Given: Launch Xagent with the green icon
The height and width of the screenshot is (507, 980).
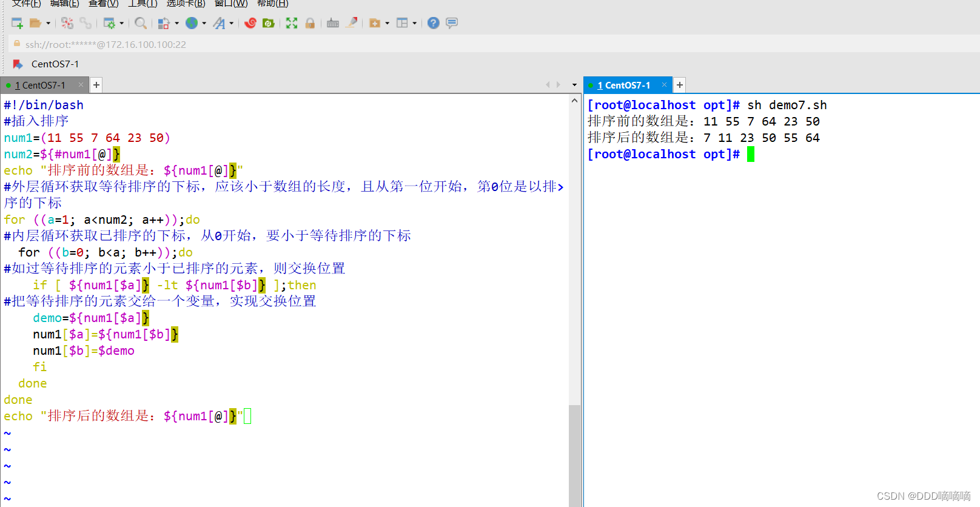Looking at the screenshot, I should (x=269, y=23).
